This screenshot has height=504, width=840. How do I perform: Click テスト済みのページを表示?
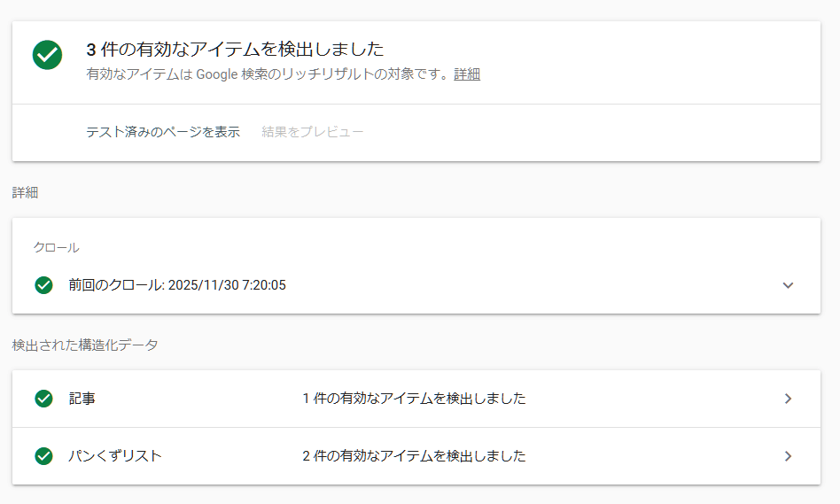coord(163,132)
